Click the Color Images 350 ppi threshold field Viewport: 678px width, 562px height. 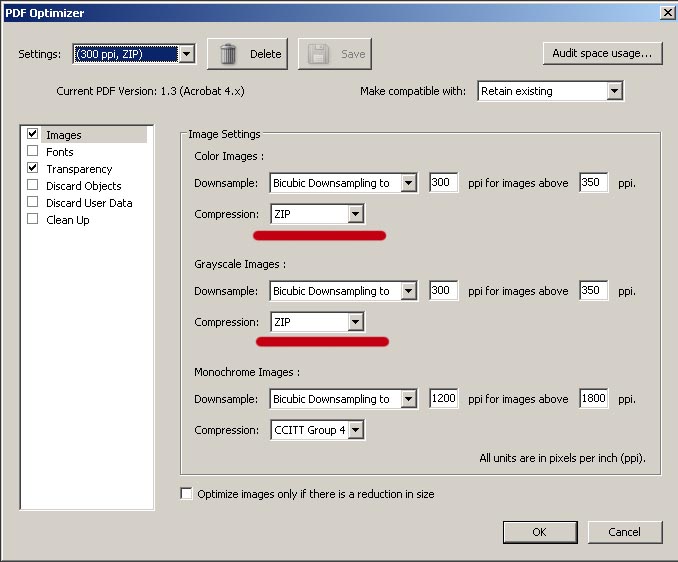[594, 182]
